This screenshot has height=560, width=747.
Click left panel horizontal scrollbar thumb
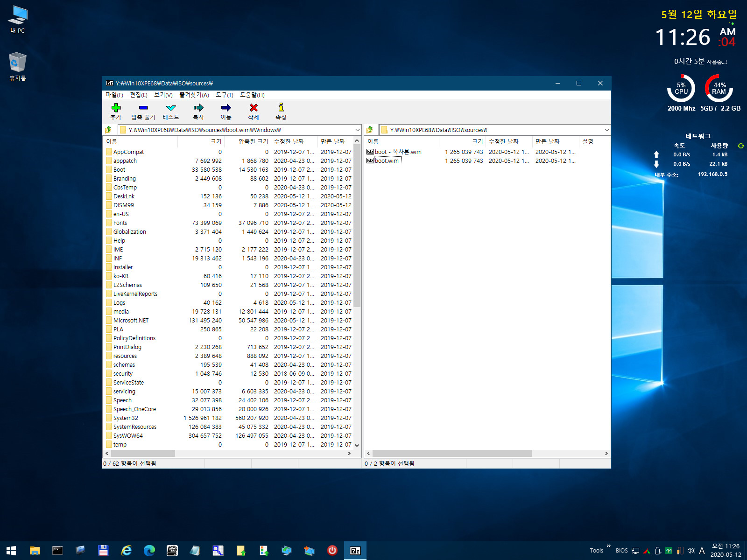(143, 453)
